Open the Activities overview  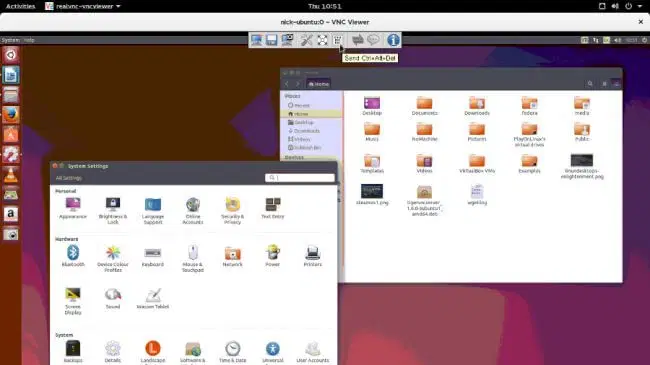(20, 6)
